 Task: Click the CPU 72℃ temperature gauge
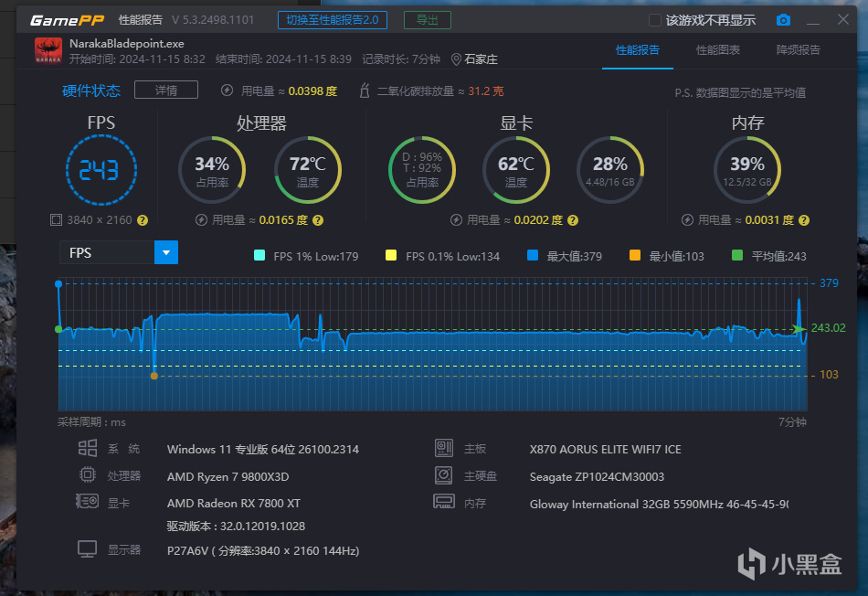click(308, 170)
